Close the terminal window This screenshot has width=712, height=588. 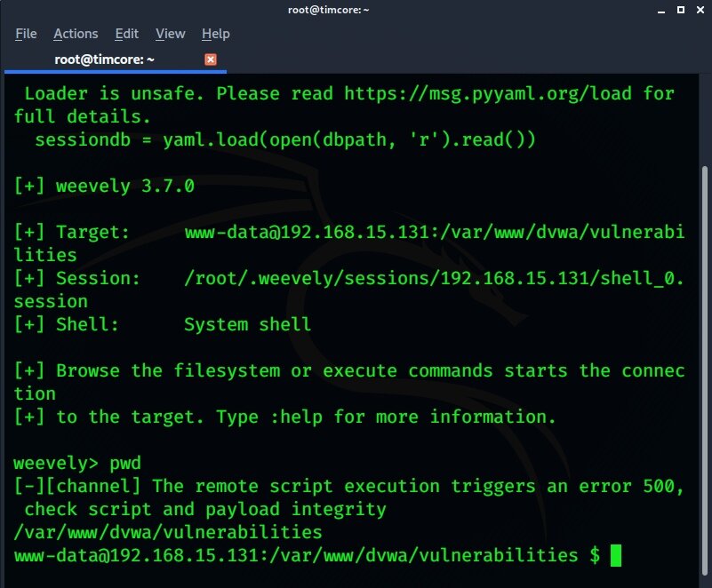(700, 10)
